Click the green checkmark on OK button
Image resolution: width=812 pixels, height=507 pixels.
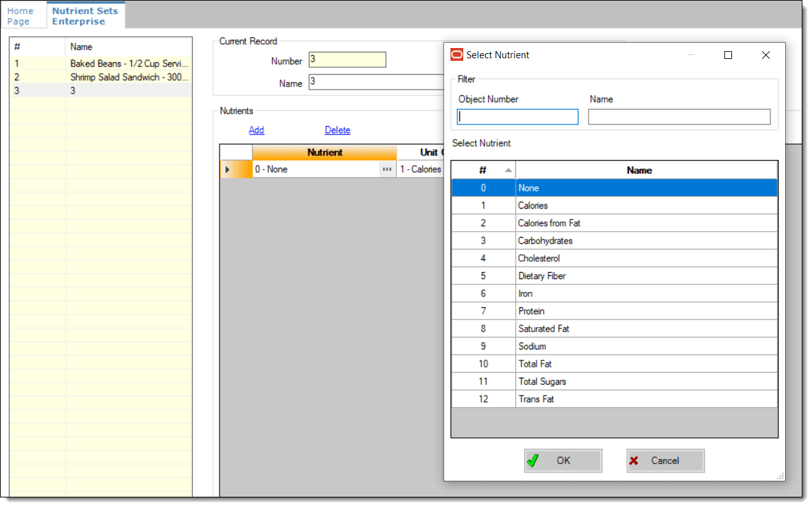[x=533, y=460]
